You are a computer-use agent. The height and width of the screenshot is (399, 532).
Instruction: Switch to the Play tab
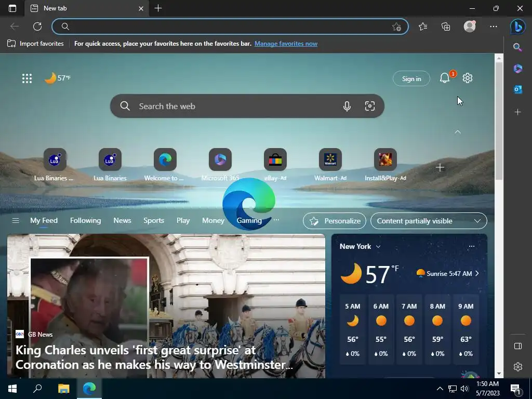click(183, 220)
